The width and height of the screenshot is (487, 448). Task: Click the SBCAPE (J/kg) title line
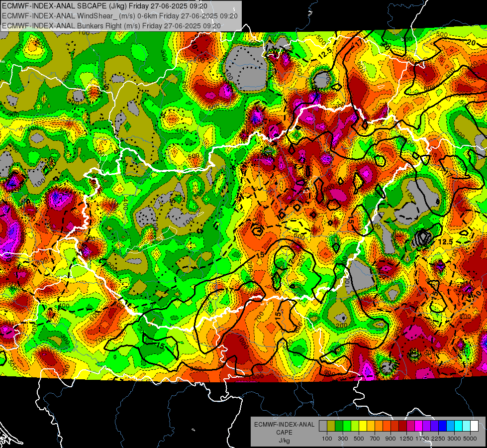(x=104, y=6)
